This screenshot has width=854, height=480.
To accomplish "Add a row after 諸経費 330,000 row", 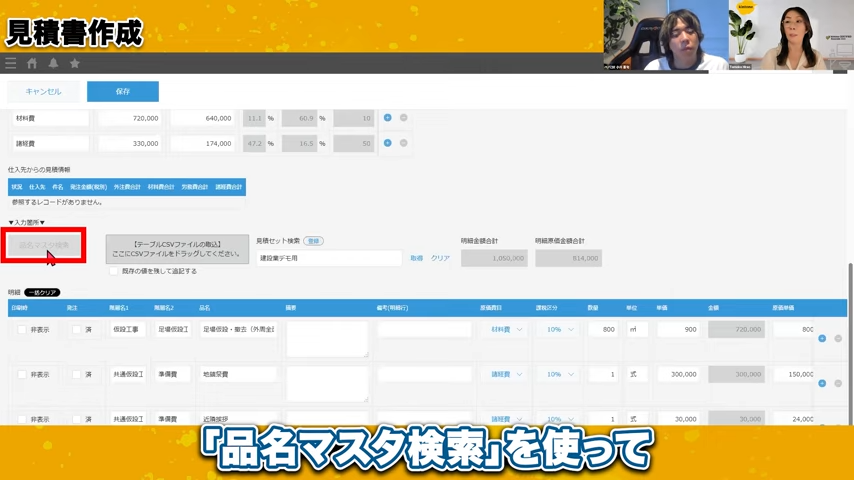I will click(387, 143).
